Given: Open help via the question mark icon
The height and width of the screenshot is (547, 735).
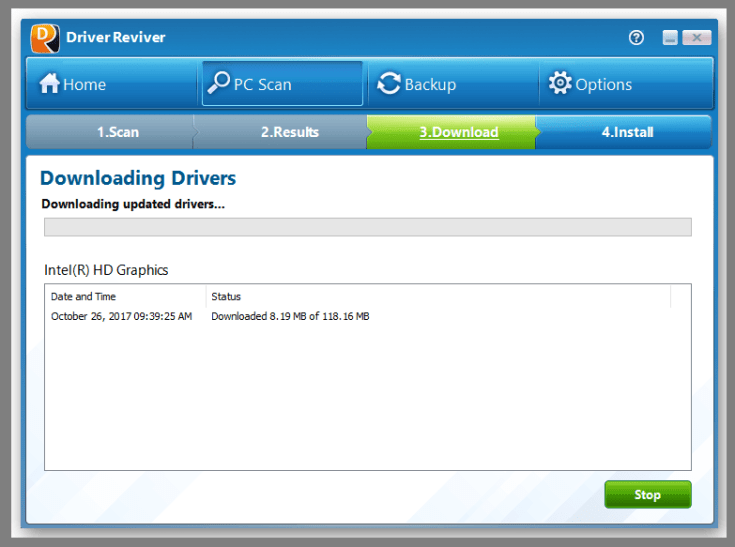Looking at the screenshot, I should 636,37.
